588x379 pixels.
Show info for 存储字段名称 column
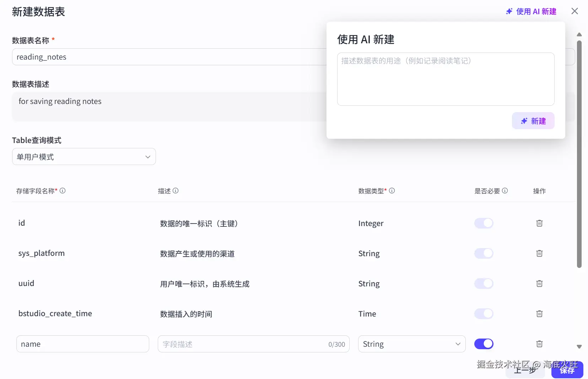[x=63, y=191]
